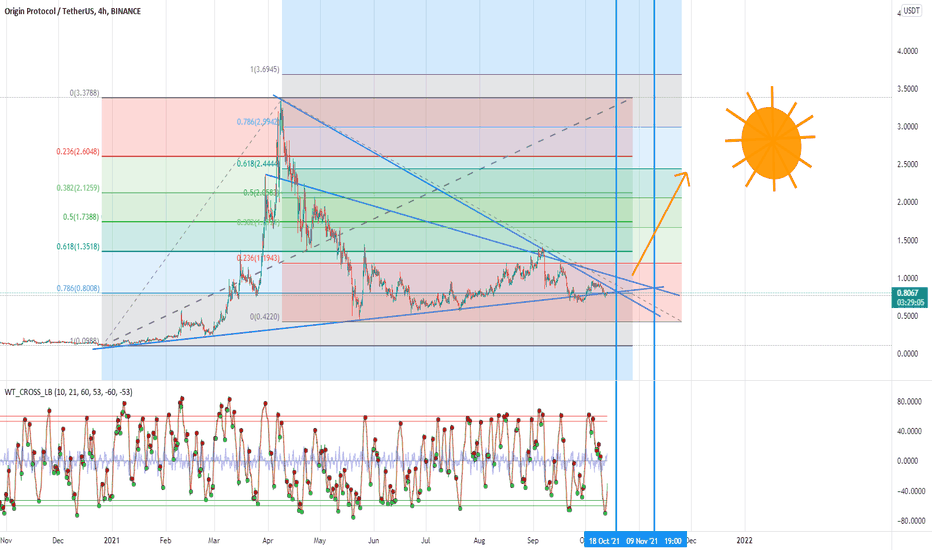Click -80.0000 on the indicator scale
This screenshot has width=932, height=550.
tap(910, 521)
